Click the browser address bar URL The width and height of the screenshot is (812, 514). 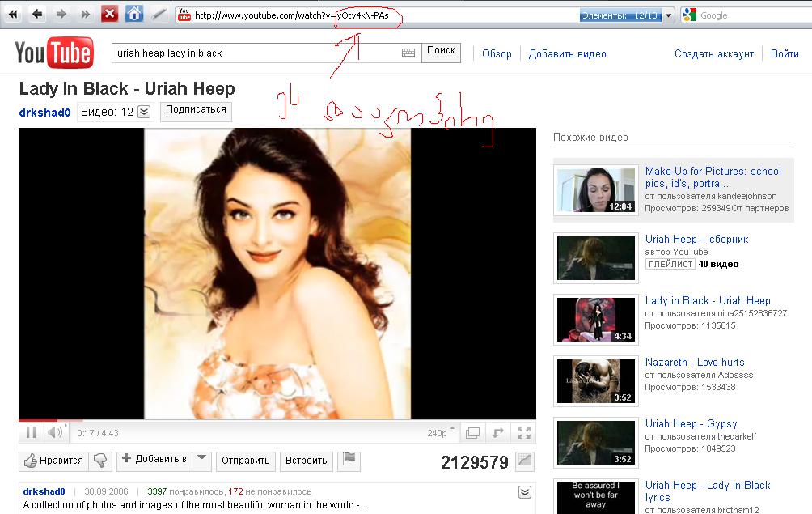click(x=291, y=15)
